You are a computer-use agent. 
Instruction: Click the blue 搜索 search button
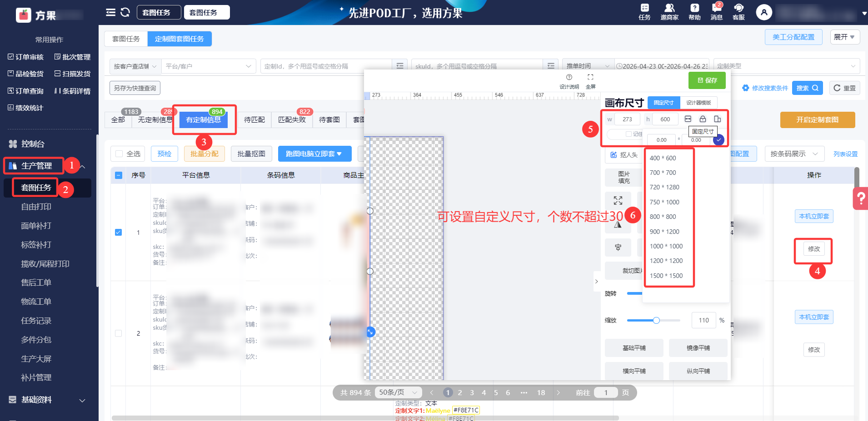[808, 88]
